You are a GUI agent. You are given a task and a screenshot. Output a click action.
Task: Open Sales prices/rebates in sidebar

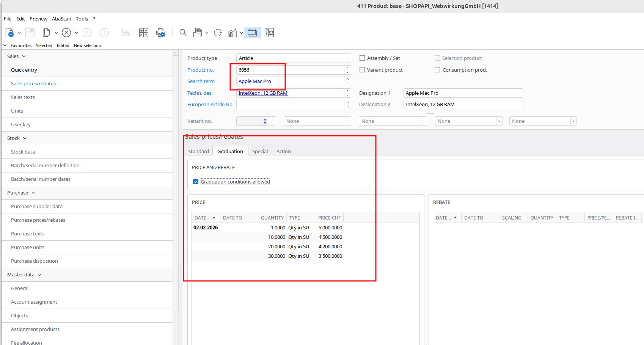(33, 83)
